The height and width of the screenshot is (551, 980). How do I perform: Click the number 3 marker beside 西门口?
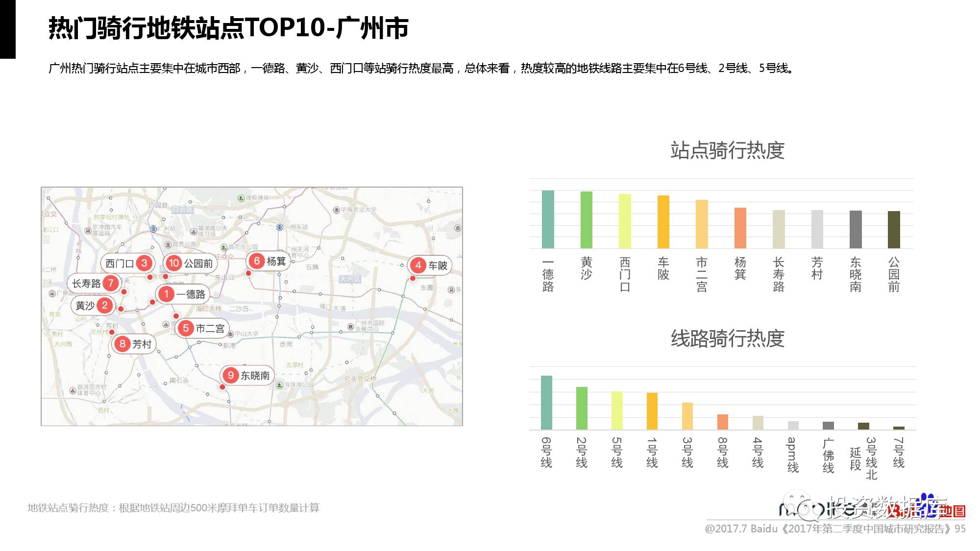pyautogui.click(x=144, y=263)
